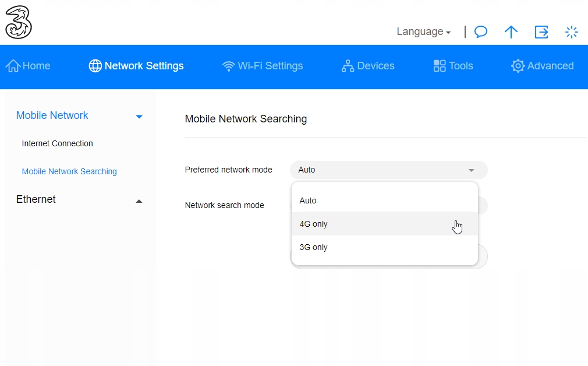This screenshot has width=588, height=366.
Task: Open the message bubble icon in header
Action: click(x=481, y=32)
